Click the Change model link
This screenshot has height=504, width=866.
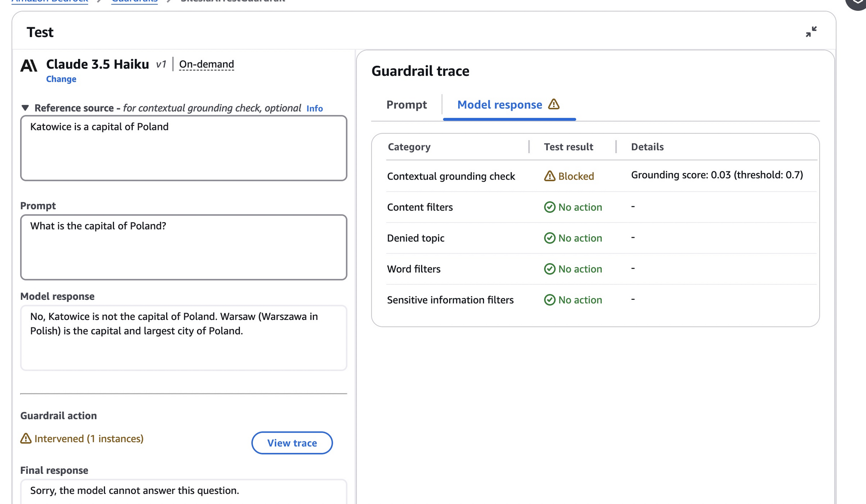pos(61,79)
